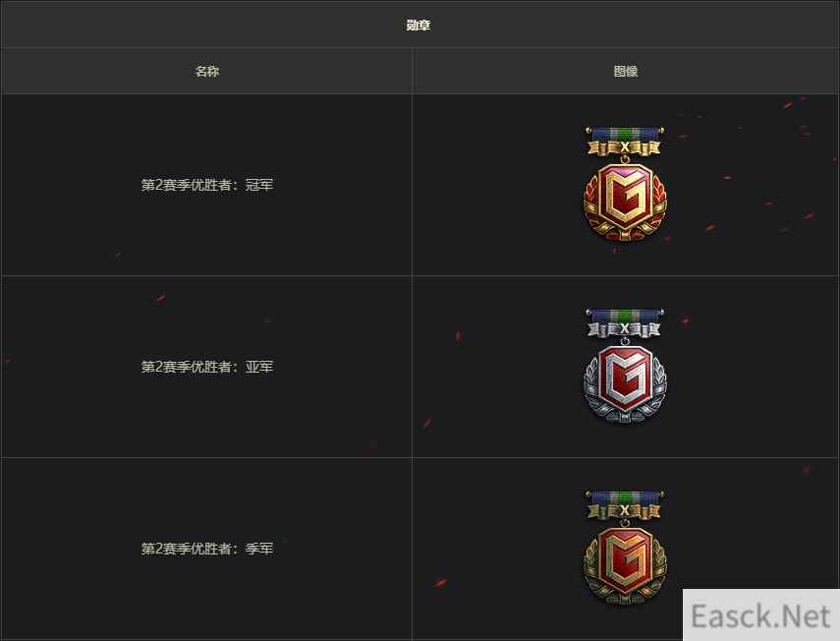Screen dimensions: 840x641
Task: Click the gold champion medal G emblem
Action: pos(625,198)
